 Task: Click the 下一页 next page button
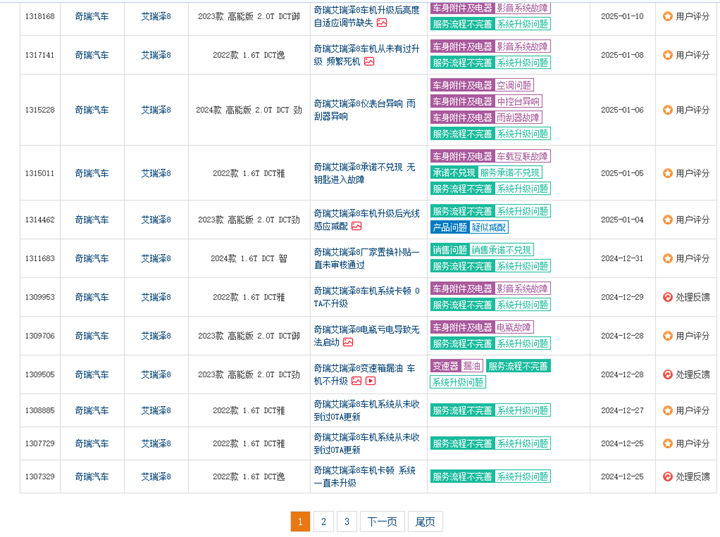coord(382,521)
